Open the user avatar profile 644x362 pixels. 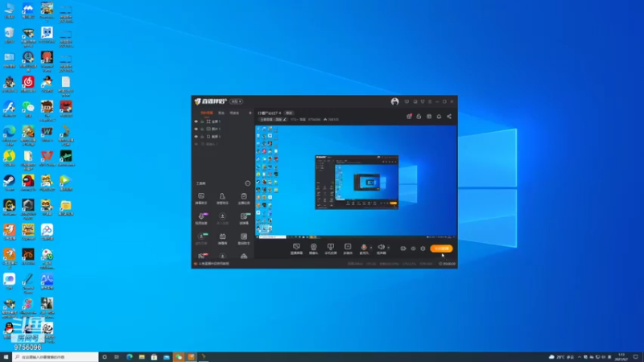coord(394,101)
